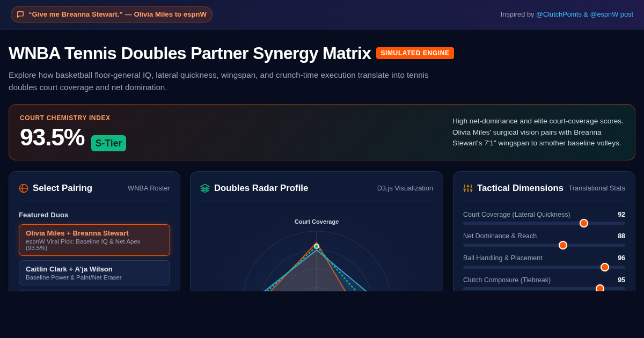Open the @ClutchPoints & @espnW post link
Image resolution: width=644 pixels, height=338 pixels.
(584, 14)
